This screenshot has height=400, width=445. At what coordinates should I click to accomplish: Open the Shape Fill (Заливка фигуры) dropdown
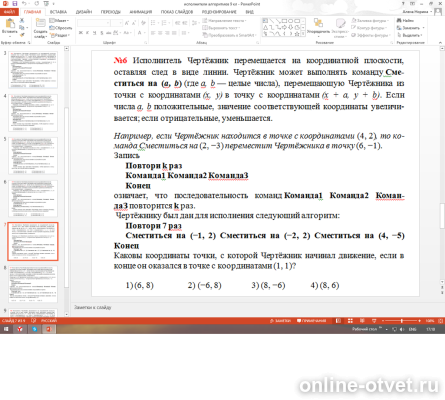tap(370, 21)
